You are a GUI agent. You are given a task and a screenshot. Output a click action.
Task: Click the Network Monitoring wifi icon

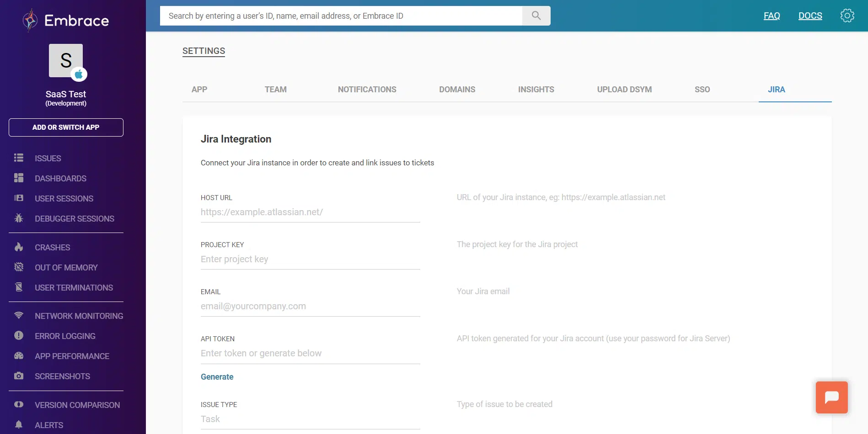[19, 316]
